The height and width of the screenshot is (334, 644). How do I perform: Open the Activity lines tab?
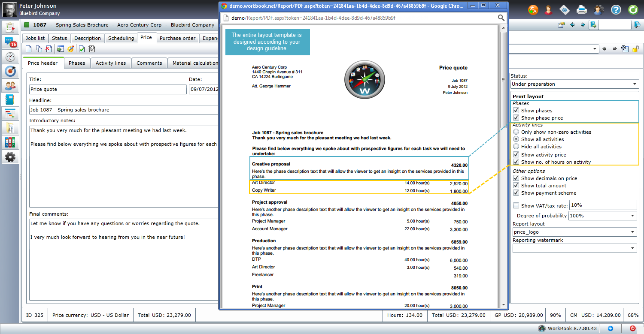click(111, 63)
